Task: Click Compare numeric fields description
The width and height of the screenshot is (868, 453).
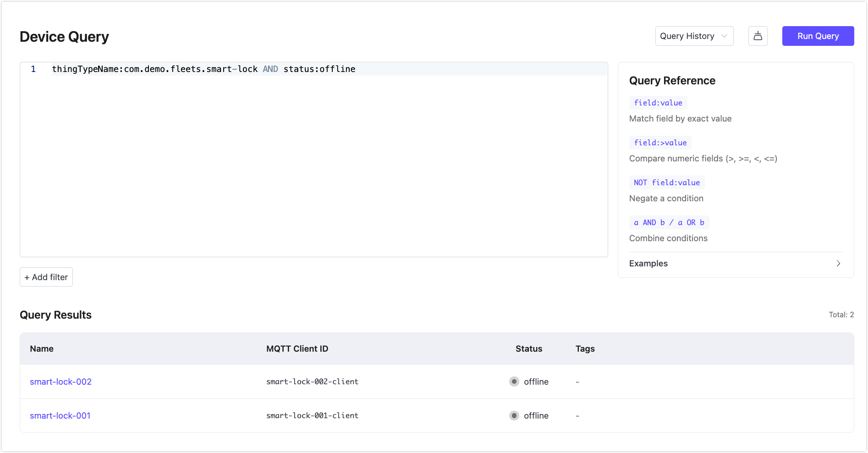Action: point(703,158)
